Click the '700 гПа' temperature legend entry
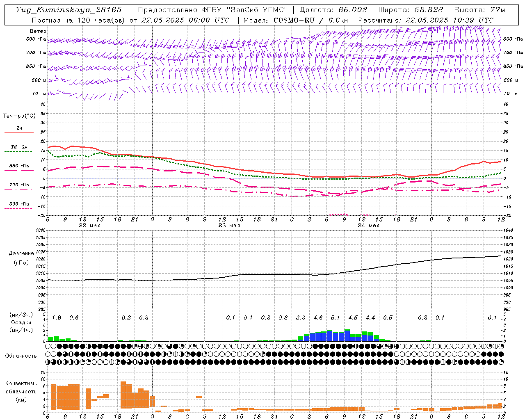 point(19,186)
